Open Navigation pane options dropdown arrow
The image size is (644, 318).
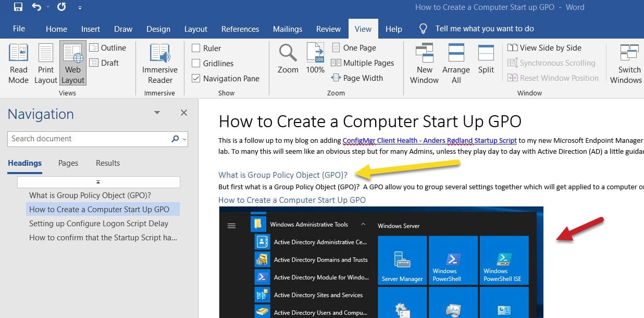click(x=157, y=113)
